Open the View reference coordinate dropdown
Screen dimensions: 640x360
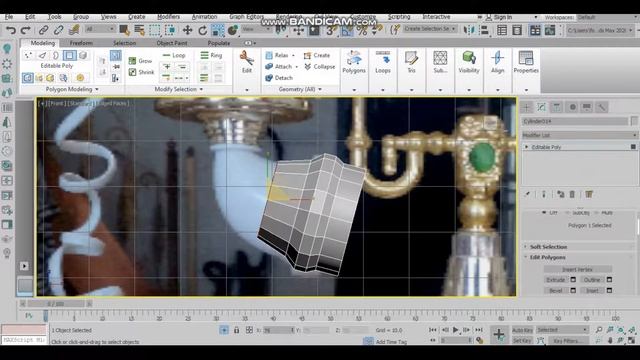point(256,29)
